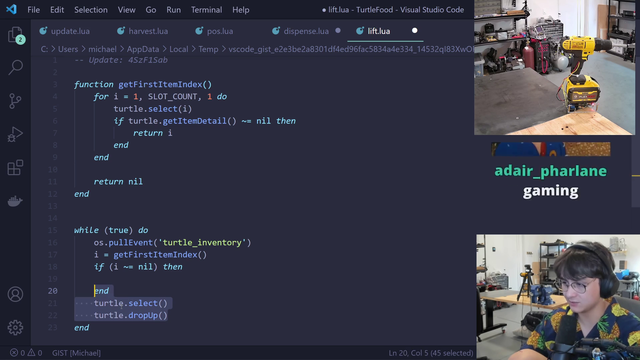Screen dimensions: 640x360
Task: Open the Extensions view icon
Action: pos(15,167)
